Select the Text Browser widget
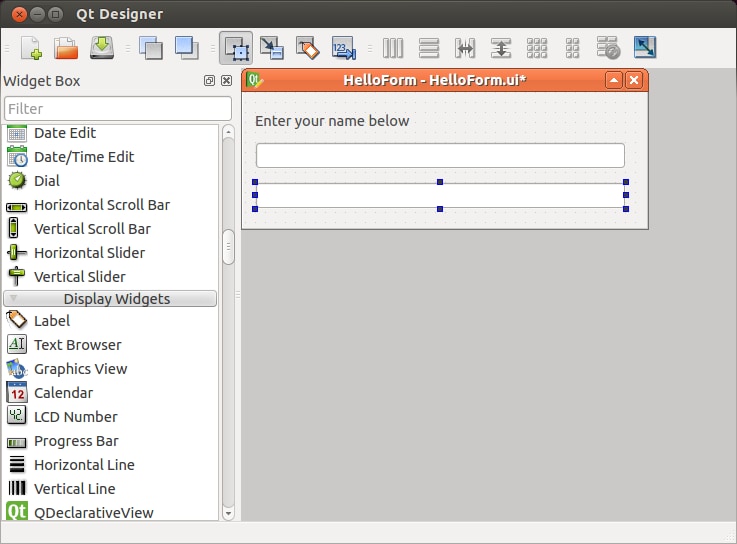The image size is (737, 544). [x=110, y=345]
